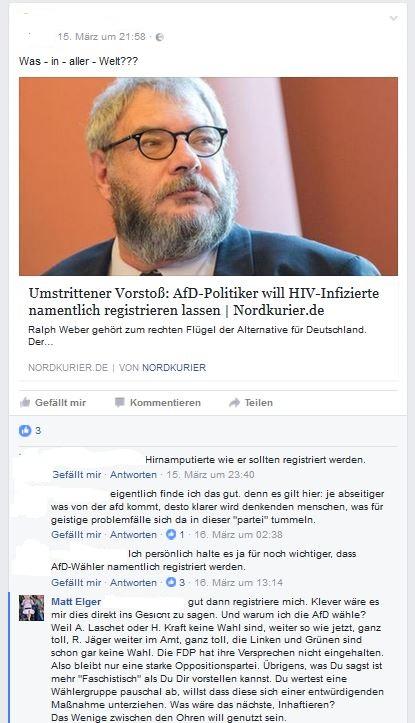This screenshot has width=415, height=723.
Task: Like the Hirnamputierte comment
Action: [77, 474]
